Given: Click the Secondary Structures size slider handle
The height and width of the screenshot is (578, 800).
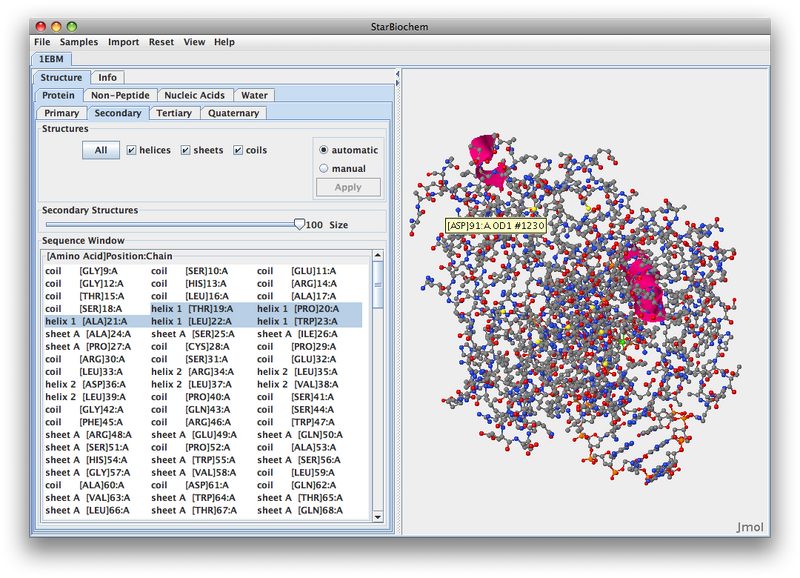Looking at the screenshot, I should click(x=298, y=225).
